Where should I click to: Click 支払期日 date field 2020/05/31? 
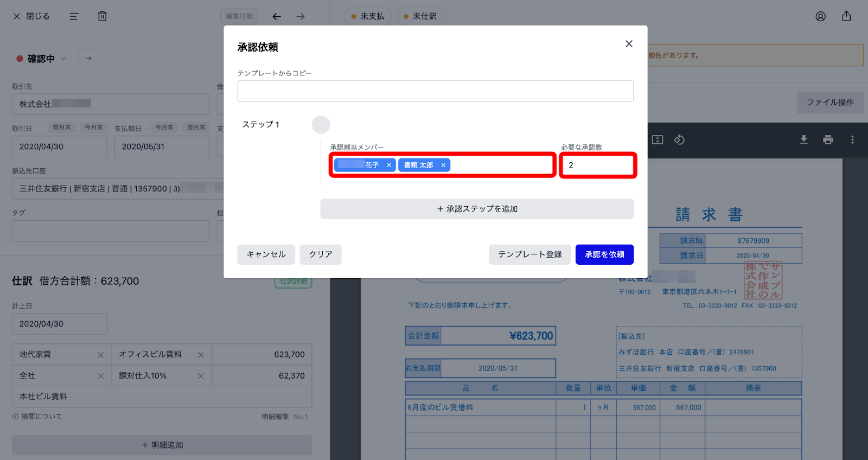coord(162,146)
